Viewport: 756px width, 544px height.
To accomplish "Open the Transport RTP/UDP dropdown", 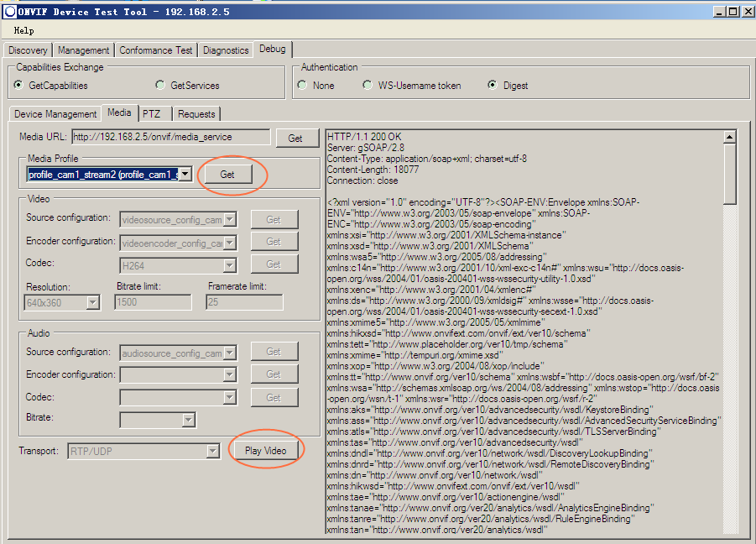I will pyautogui.click(x=213, y=452).
